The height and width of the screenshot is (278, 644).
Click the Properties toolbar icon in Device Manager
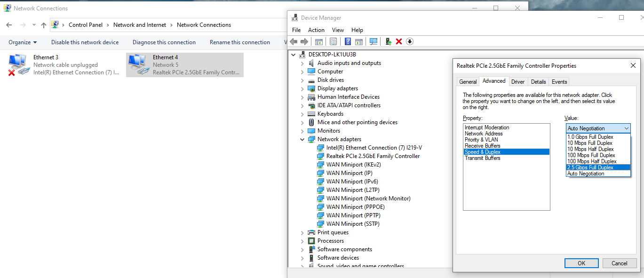333,41
